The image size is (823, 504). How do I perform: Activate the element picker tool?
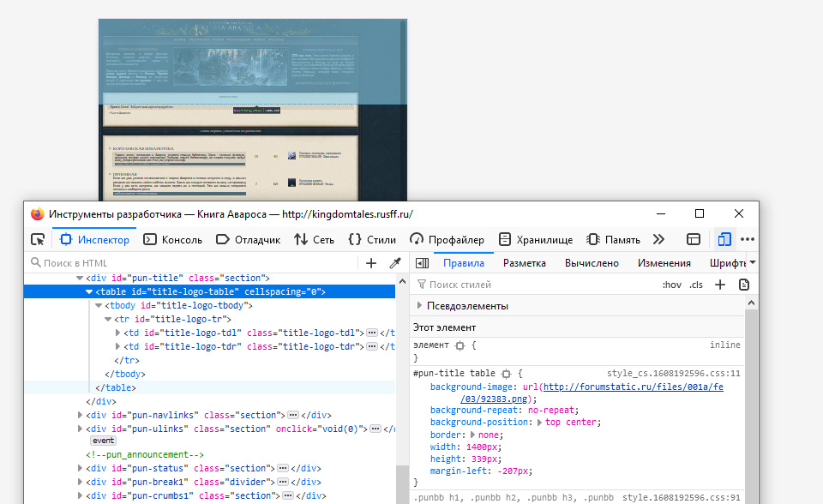point(38,239)
